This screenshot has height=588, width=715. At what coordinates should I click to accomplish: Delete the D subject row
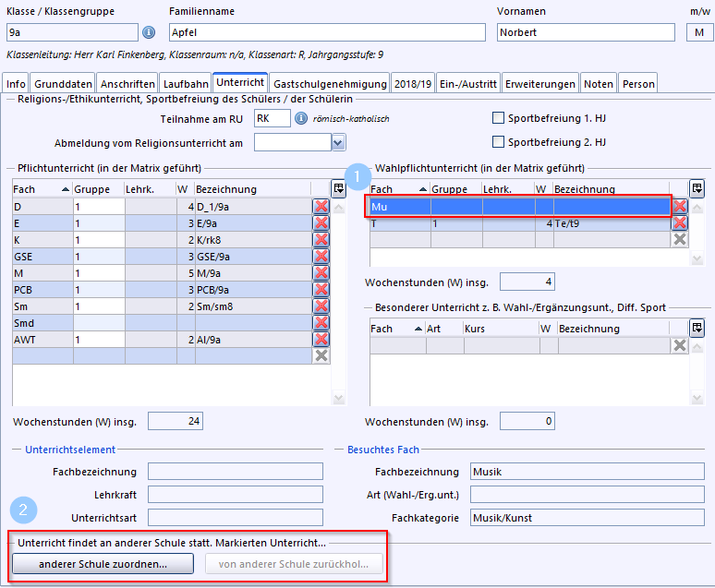[321, 207]
